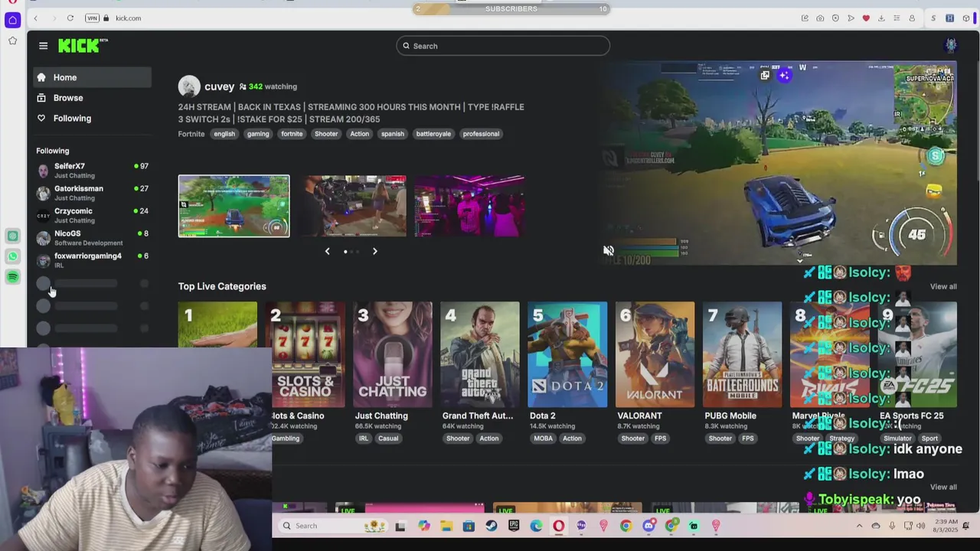Click the Kick search field

(503, 46)
